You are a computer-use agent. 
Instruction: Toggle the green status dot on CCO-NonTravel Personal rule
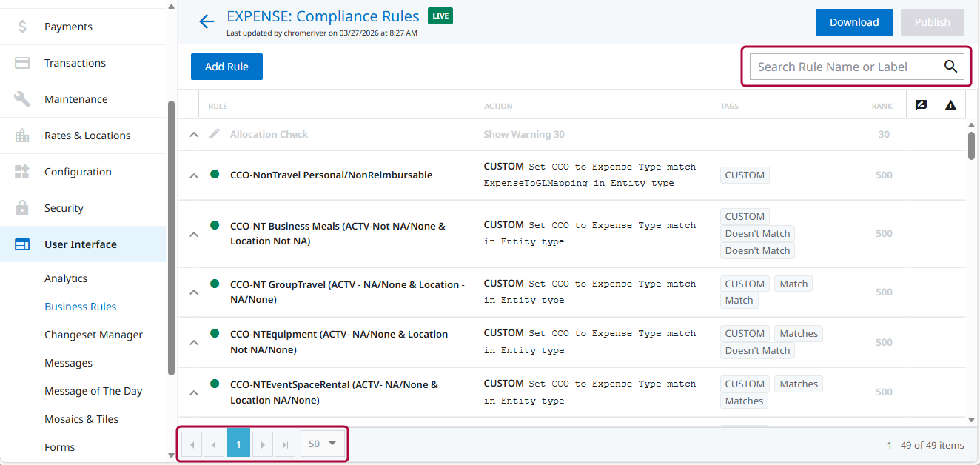(x=214, y=175)
